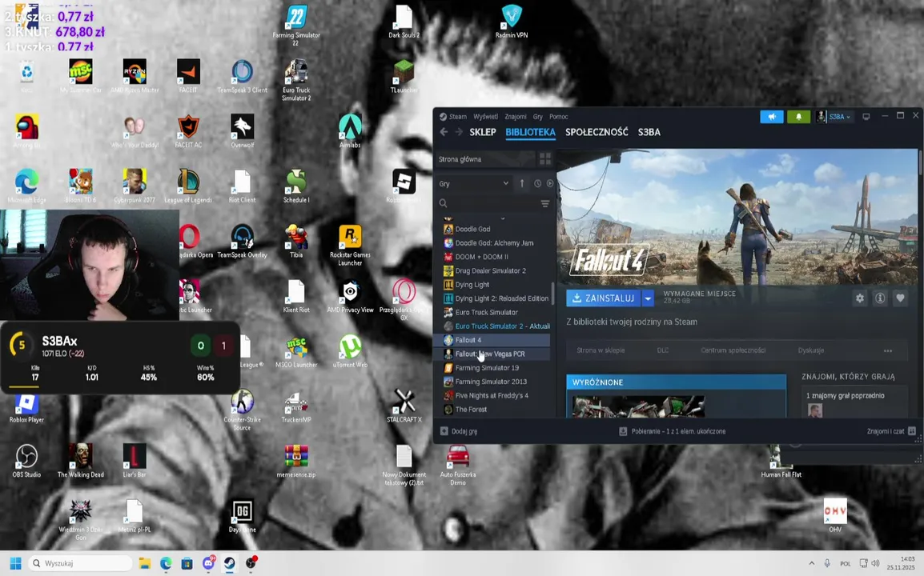Open the Steam menu

[x=458, y=117]
